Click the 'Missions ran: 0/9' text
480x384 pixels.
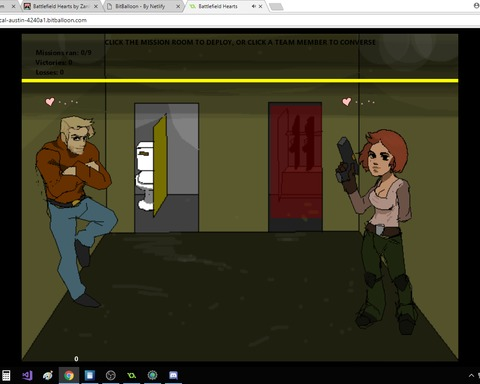(x=63, y=52)
